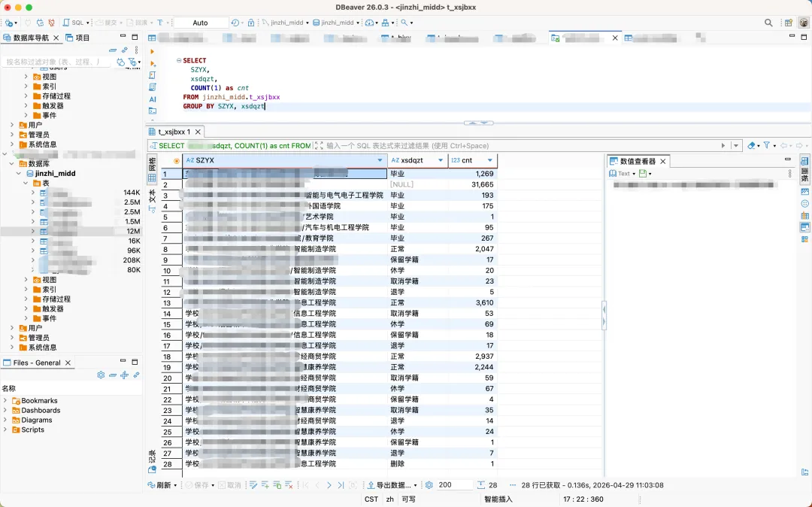The height and width of the screenshot is (507, 812).
Task: Toggle the value viewer panel icon on right sidebar
Action: coord(804,227)
